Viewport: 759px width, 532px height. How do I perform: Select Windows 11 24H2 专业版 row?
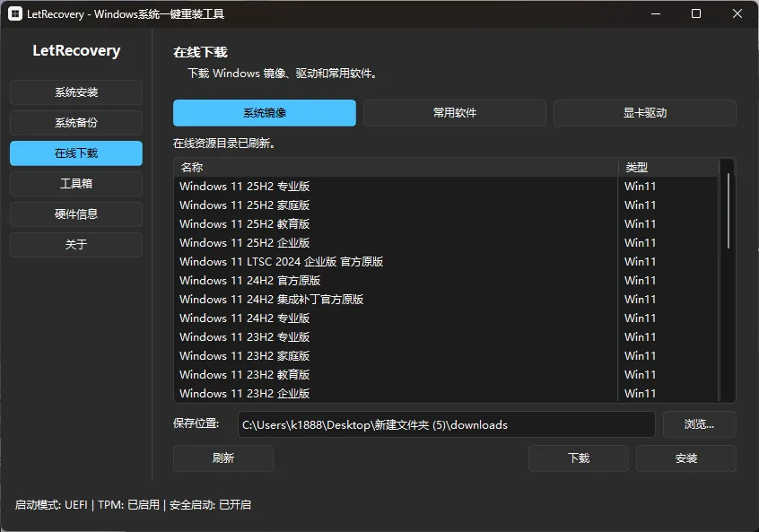click(446, 318)
